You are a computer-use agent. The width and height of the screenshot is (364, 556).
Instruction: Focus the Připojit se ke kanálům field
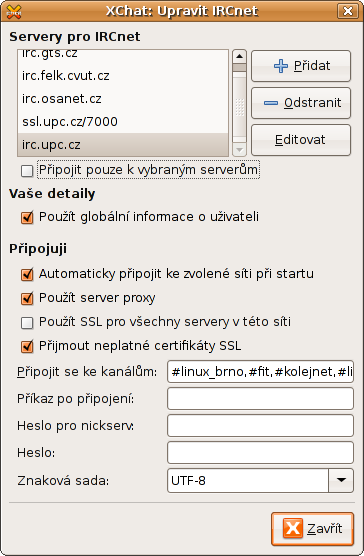click(260, 371)
